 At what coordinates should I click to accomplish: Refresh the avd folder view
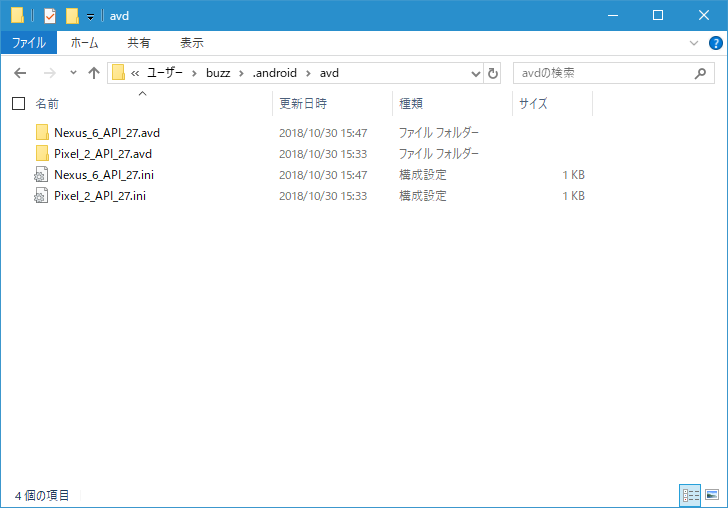(492, 73)
